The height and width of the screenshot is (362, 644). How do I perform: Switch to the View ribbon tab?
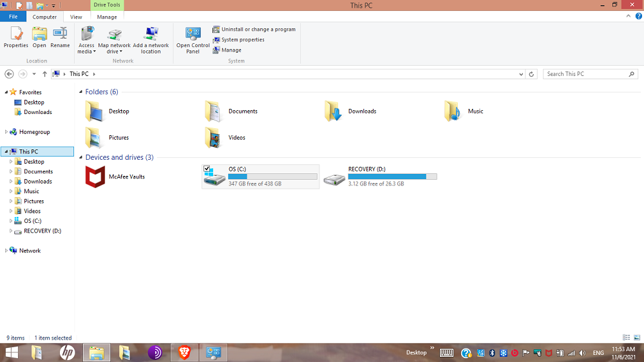[x=76, y=17]
